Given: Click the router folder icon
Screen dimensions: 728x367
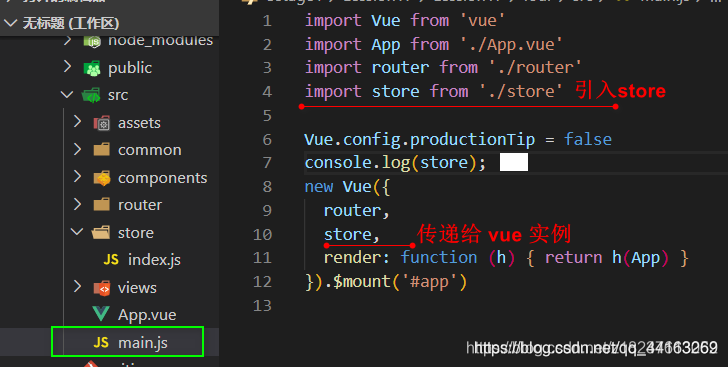Looking at the screenshot, I should pyautogui.click(x=102, y=204).
